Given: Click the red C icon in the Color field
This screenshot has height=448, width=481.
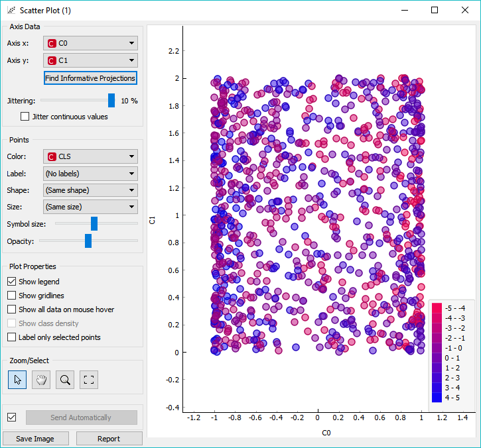Looking at the screenshot, I should coord(52,156).
